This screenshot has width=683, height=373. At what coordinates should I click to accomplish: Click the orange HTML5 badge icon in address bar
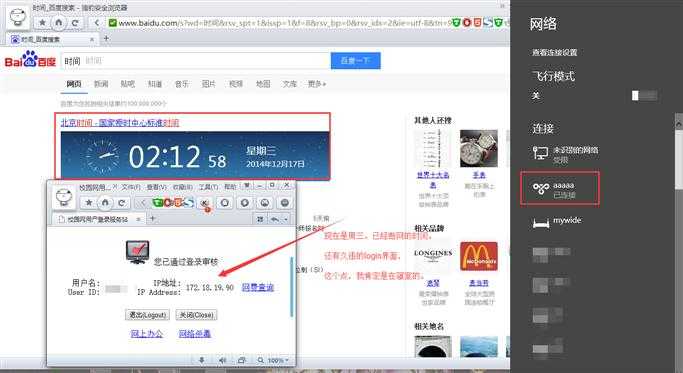[x=477, y=22]
